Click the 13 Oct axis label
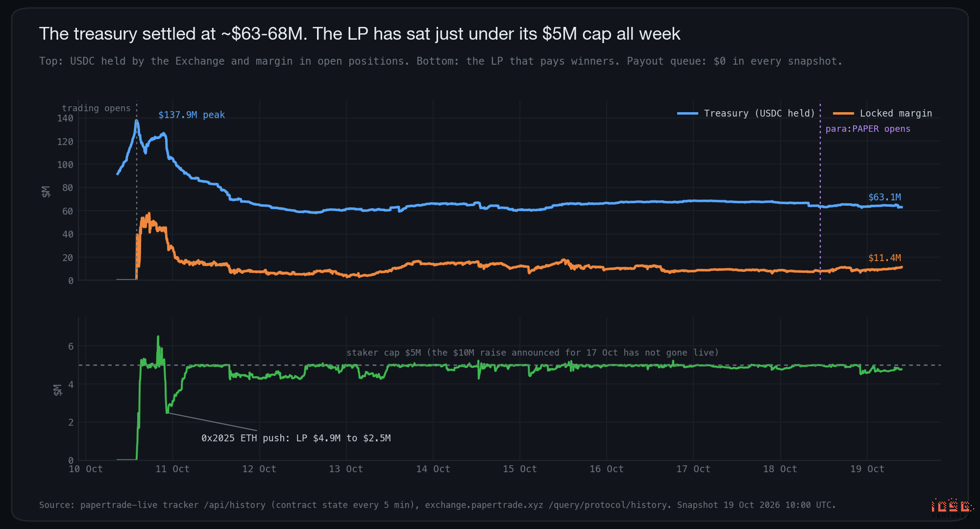This screenshot has width=980, height=529. click(x=346, y=469)
